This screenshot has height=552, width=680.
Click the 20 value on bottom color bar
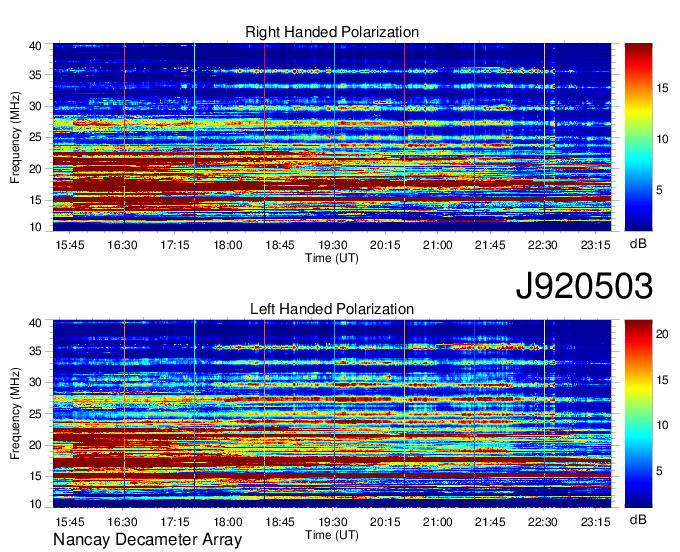coord(662,334)
